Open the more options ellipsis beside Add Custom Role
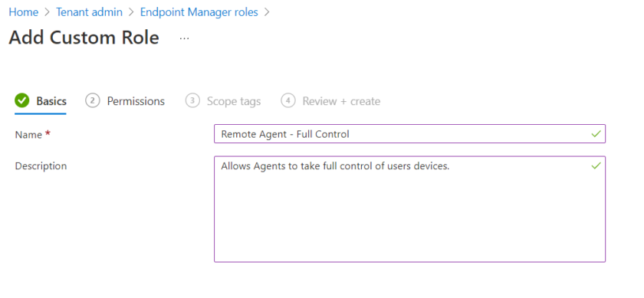 185,38
